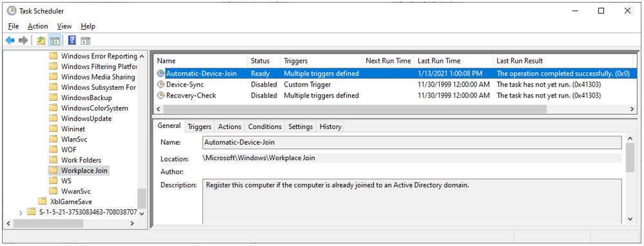
Task: Click details pane vertical scrollbar up arrow
Action: tap(630, 138)
